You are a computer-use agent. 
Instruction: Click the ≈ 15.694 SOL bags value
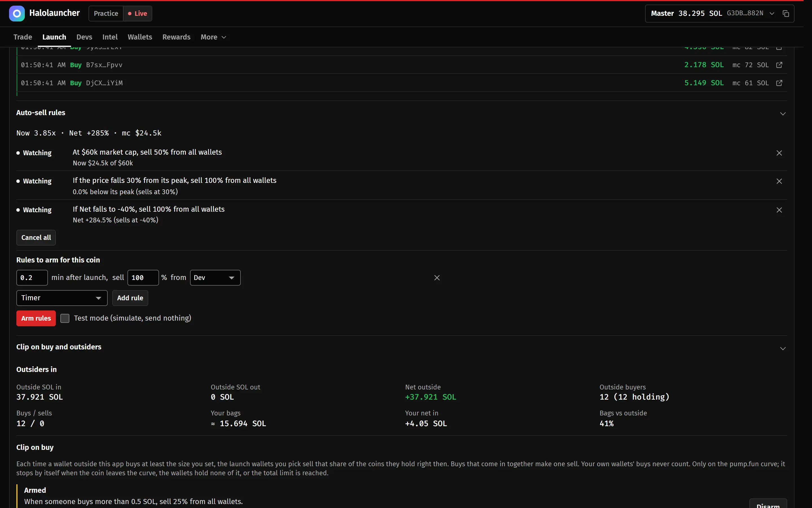point(238,424)
